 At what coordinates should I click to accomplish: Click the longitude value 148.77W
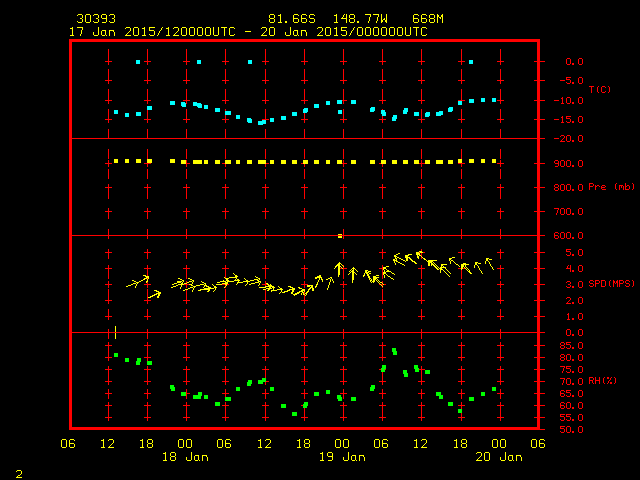360,19
